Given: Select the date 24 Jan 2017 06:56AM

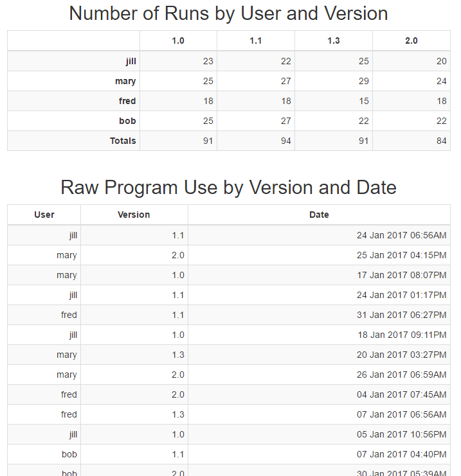Looking at the screenshot, I should tap(401, 235).
